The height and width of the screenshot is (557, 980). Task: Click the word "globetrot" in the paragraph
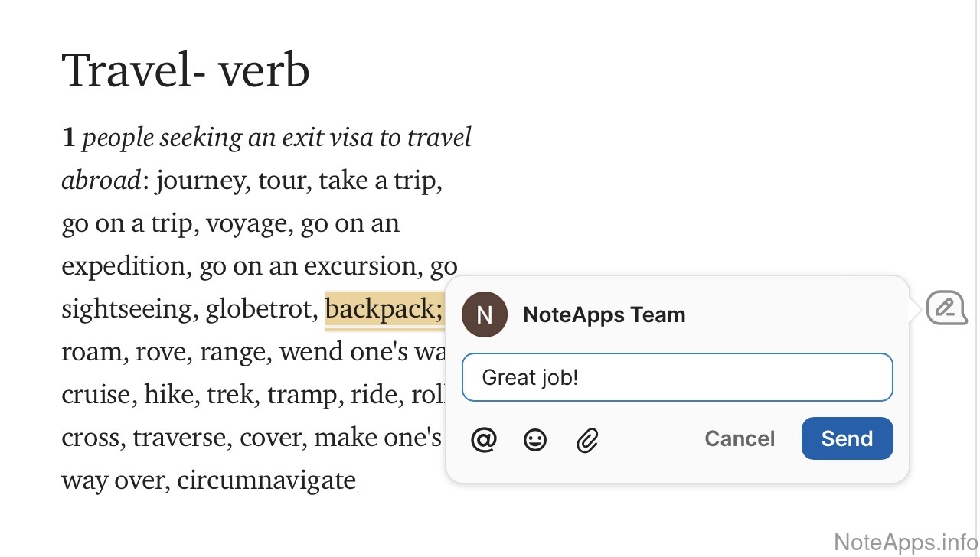260,309
